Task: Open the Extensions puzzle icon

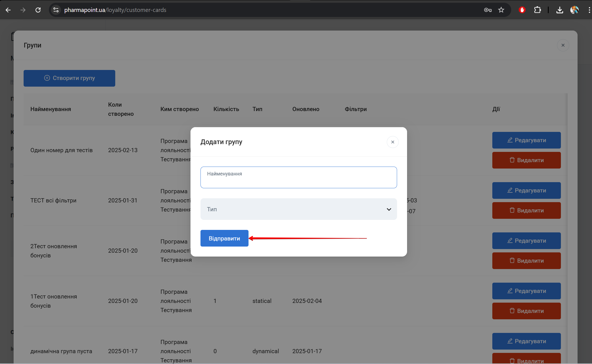Action: (x=537, y=10)
